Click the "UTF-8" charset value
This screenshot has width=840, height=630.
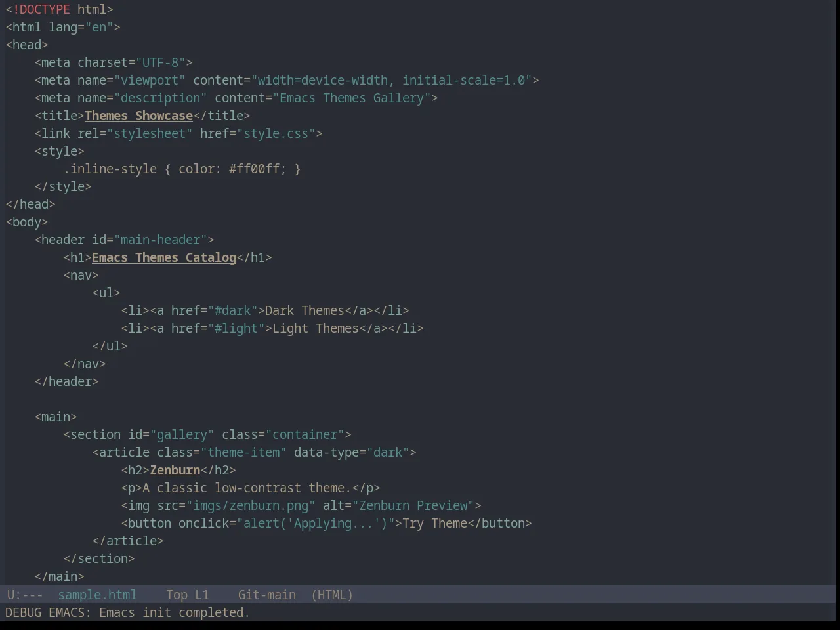coord(160,62)
